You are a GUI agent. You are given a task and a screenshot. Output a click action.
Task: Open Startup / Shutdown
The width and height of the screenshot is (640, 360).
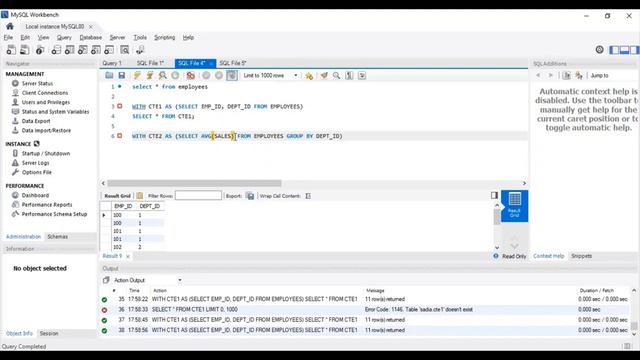point(46,153)
